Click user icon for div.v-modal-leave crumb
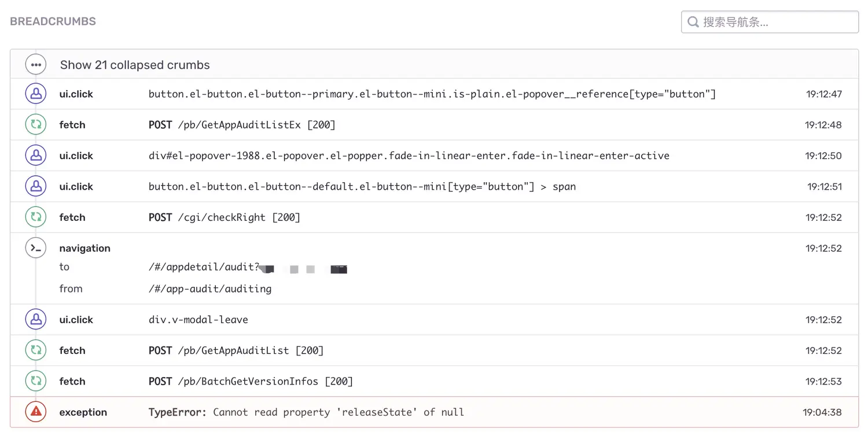 (36, 320)
